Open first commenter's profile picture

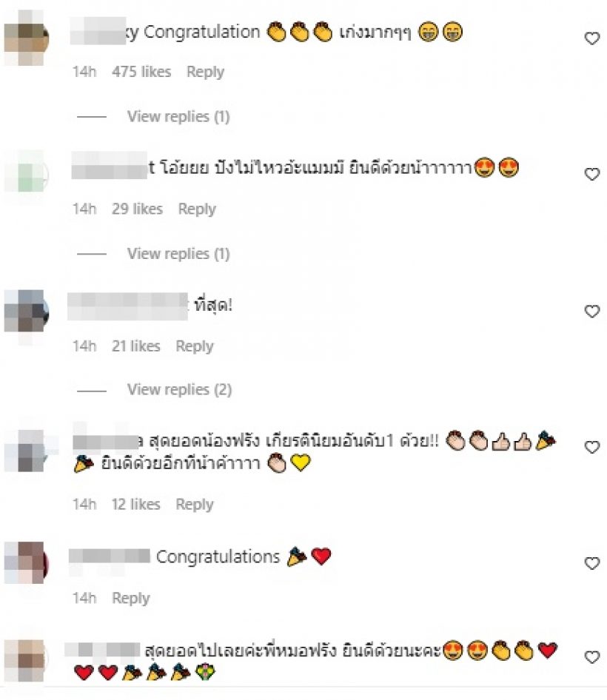point(26,38)
